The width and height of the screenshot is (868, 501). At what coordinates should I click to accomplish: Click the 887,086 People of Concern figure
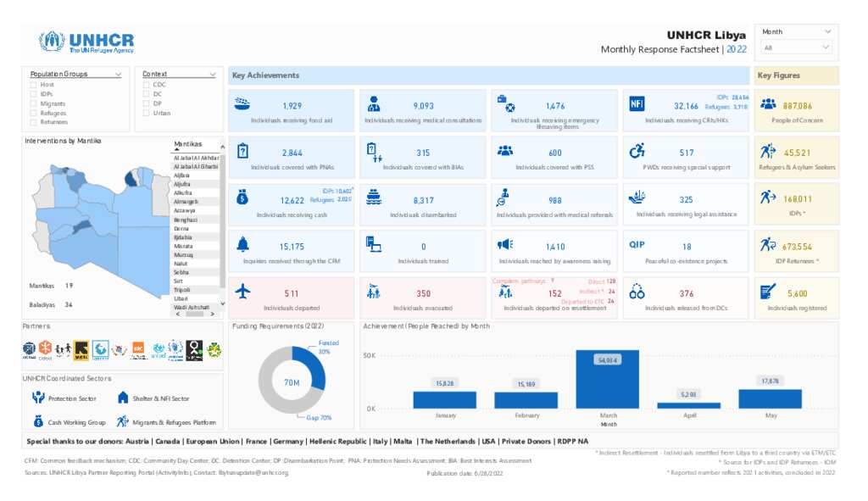797,106
